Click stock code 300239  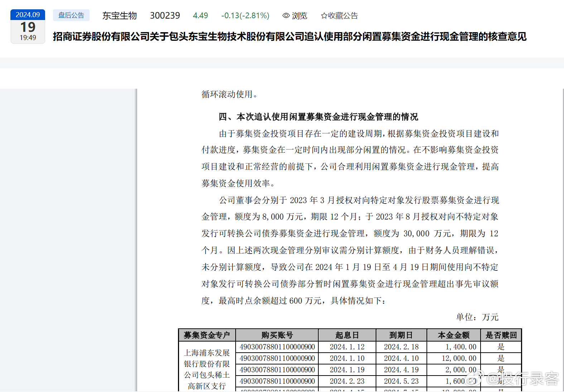pos(165,16)
